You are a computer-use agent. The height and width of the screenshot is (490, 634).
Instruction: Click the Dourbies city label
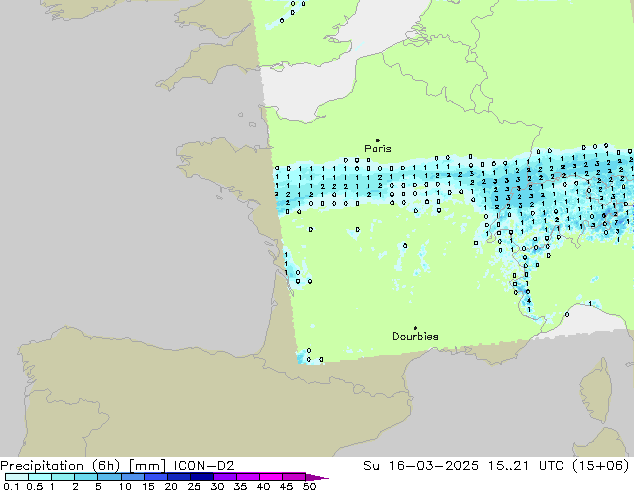[415, 336]
